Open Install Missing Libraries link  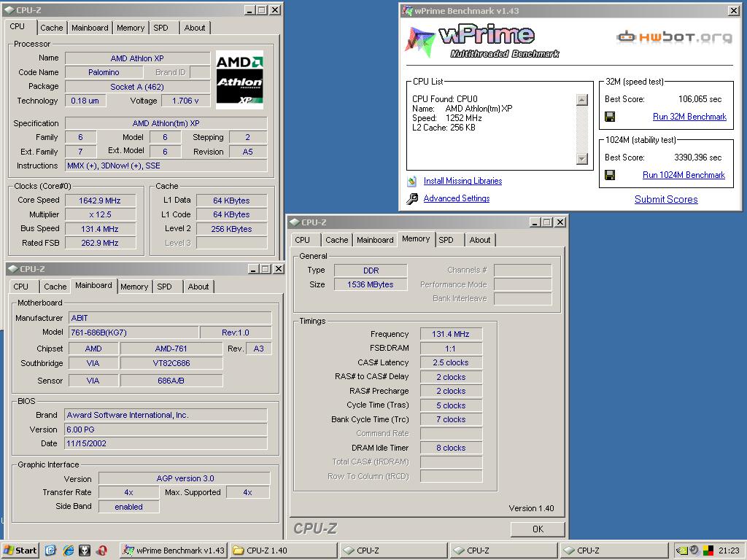pos(462,181)
